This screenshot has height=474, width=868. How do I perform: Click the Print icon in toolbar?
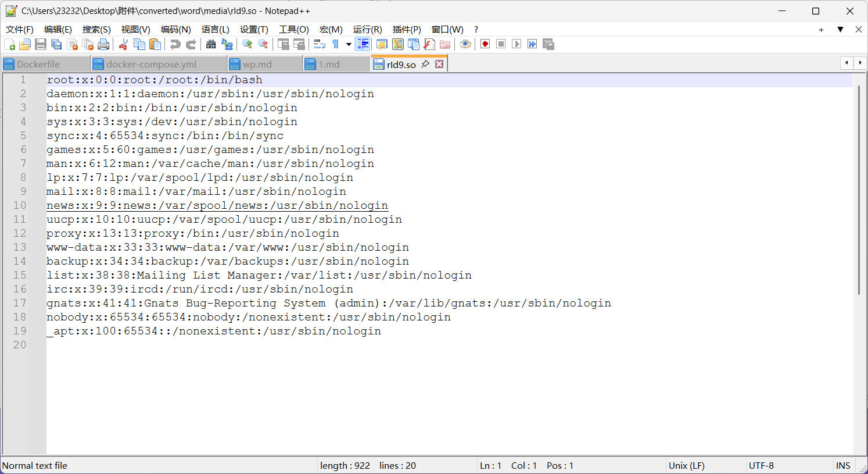(x=103, y=44)
